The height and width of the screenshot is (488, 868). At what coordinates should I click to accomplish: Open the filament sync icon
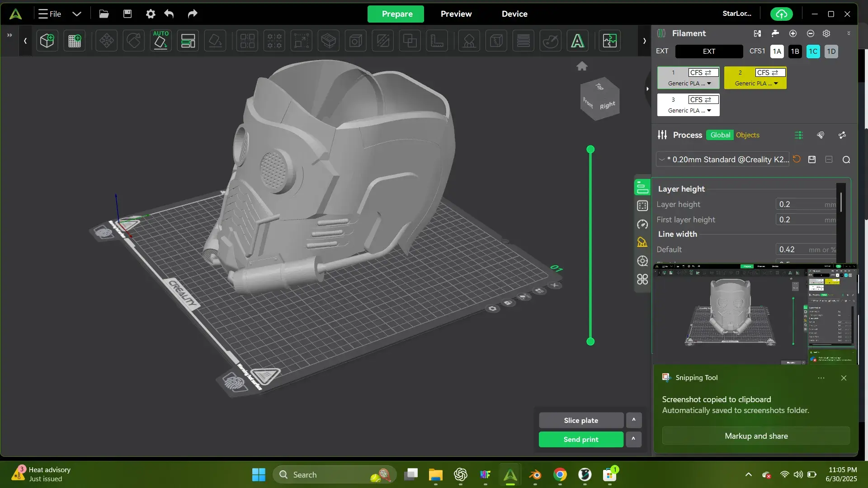point(757,33)
